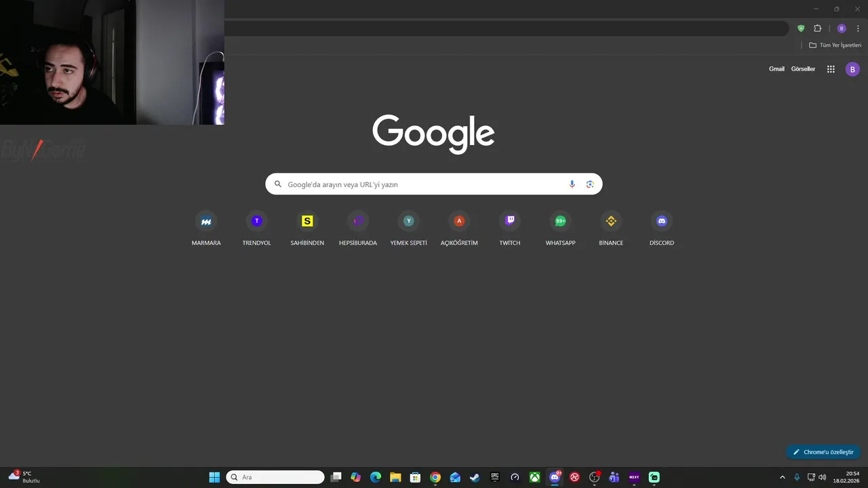The height and width of the screenshot is (488, 868).
Task: Open the Google apps grid
Action: coord(831,69)
